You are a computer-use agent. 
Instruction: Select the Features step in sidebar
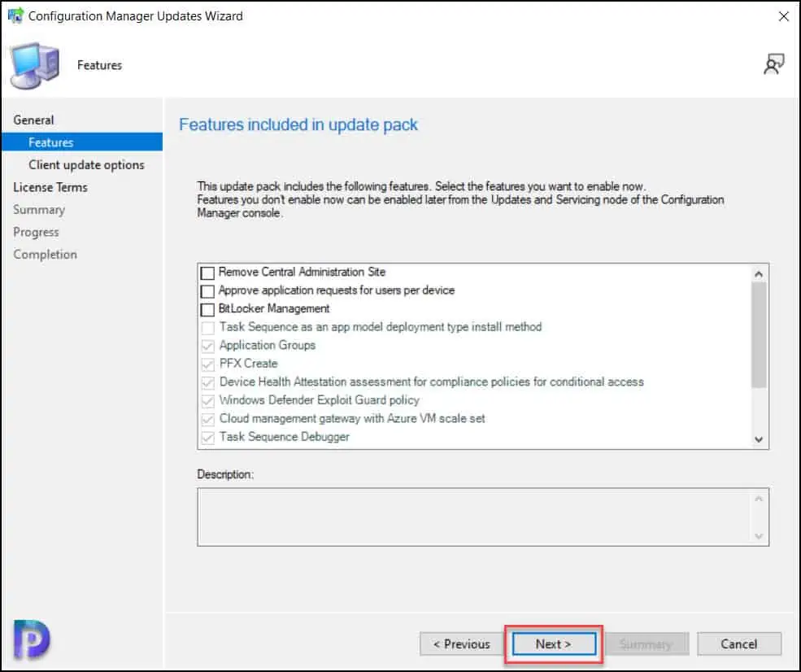[82, 142]
